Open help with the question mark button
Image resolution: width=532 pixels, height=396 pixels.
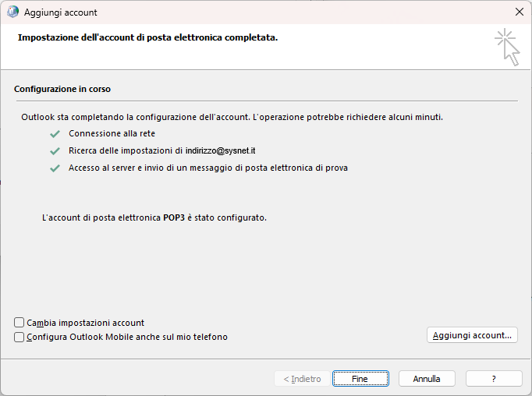click(x=494, y=378)
